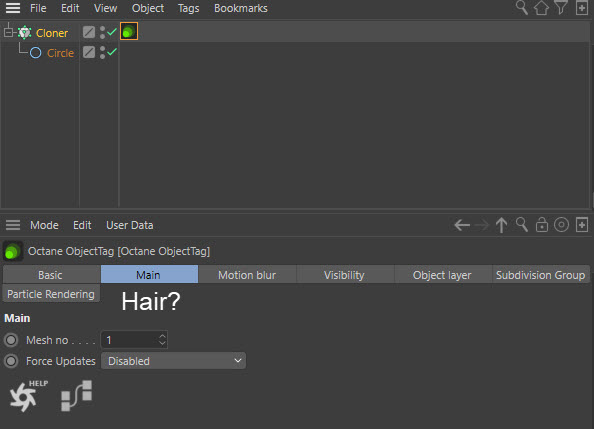Click the Octane node editor icon
594x429 pixels.
point(77,396)
